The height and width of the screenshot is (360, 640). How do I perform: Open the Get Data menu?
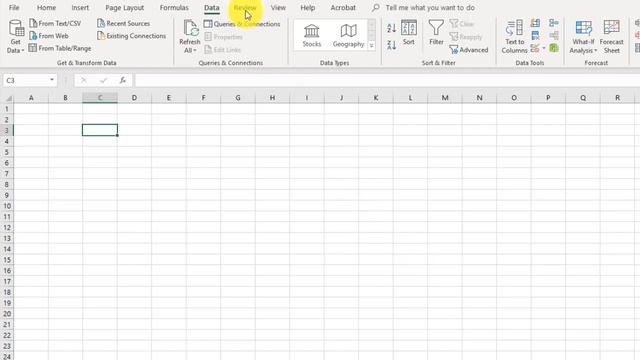pos(16,37)
